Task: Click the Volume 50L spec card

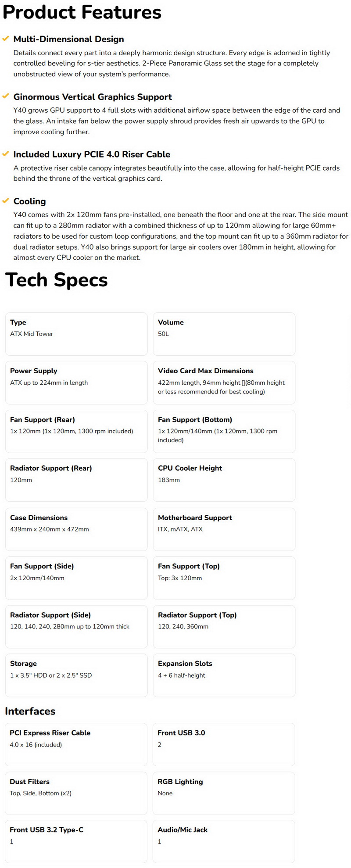Action: pos(224,334)
